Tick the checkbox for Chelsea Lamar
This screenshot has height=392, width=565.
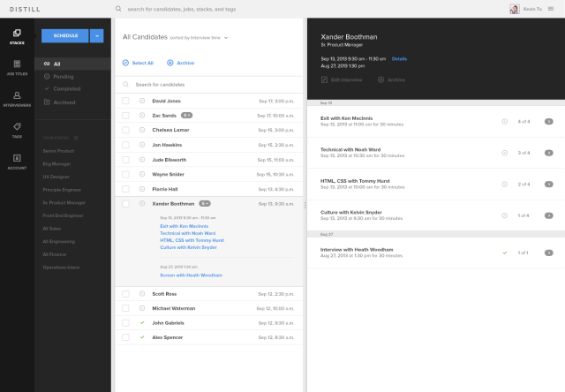click(x=125, y=130)
